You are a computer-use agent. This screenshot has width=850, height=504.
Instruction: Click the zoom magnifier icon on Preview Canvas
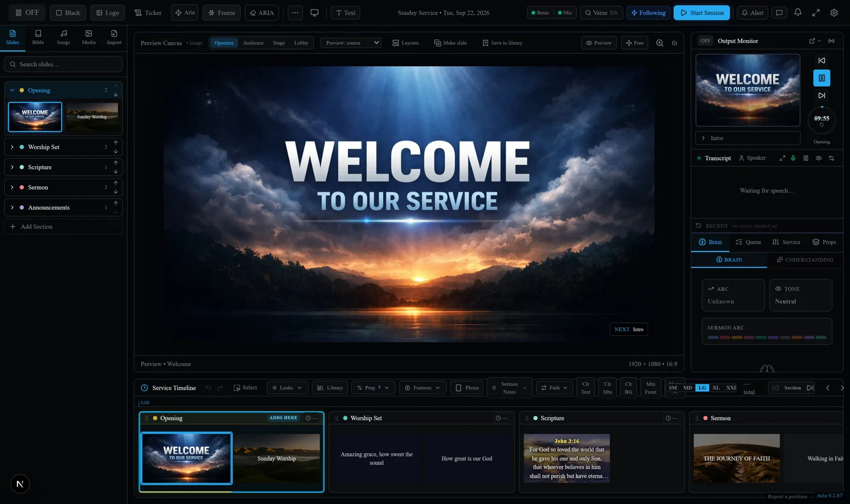point(660,43)
